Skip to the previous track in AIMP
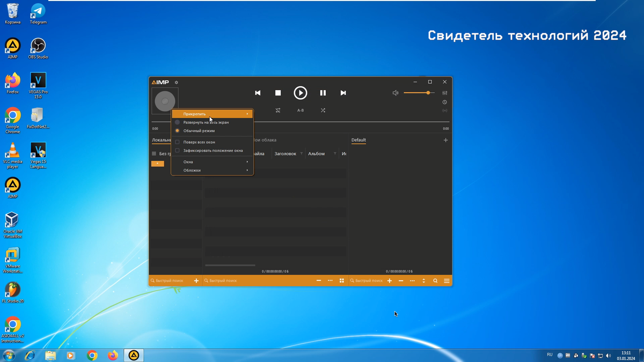 click(258, 93)
